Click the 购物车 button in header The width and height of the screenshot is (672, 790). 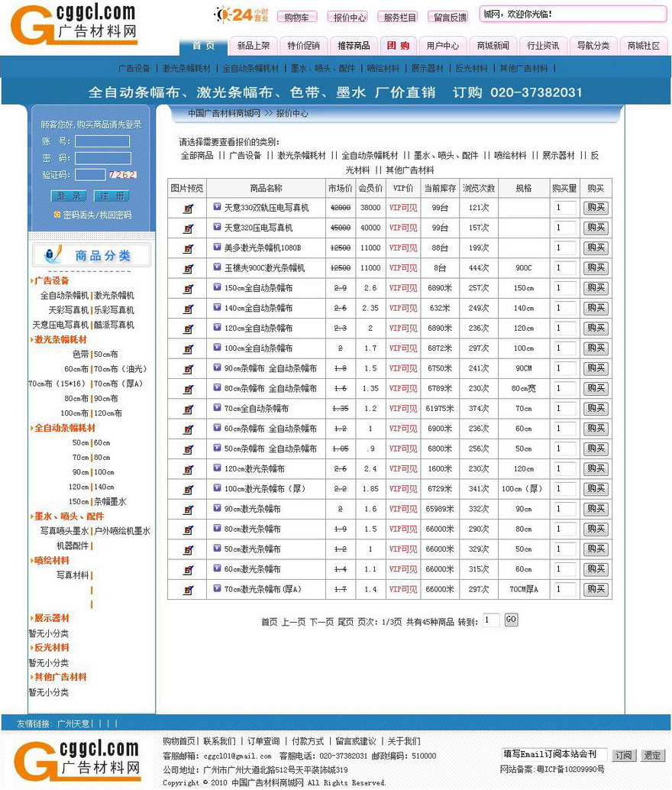point(297,18)
